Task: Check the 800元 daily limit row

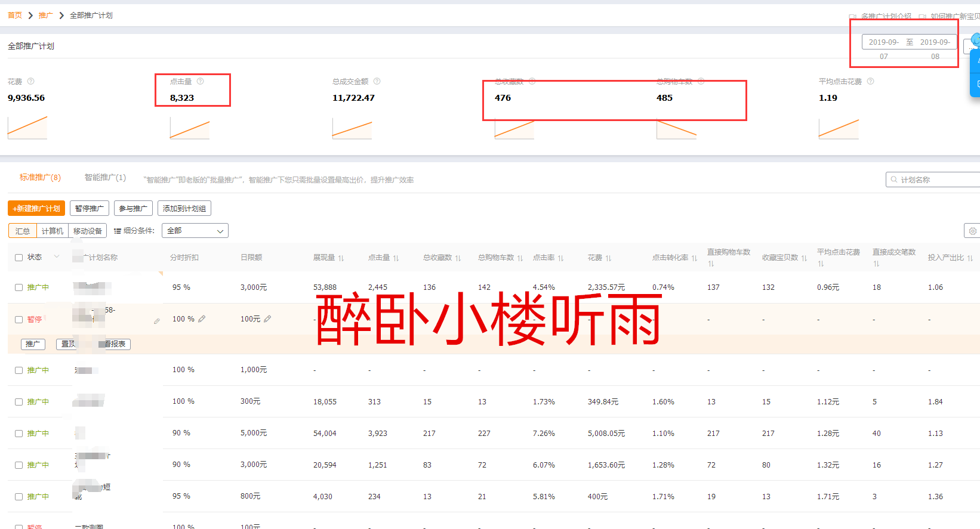Action: pyautogui.click(x=19, y=497)
